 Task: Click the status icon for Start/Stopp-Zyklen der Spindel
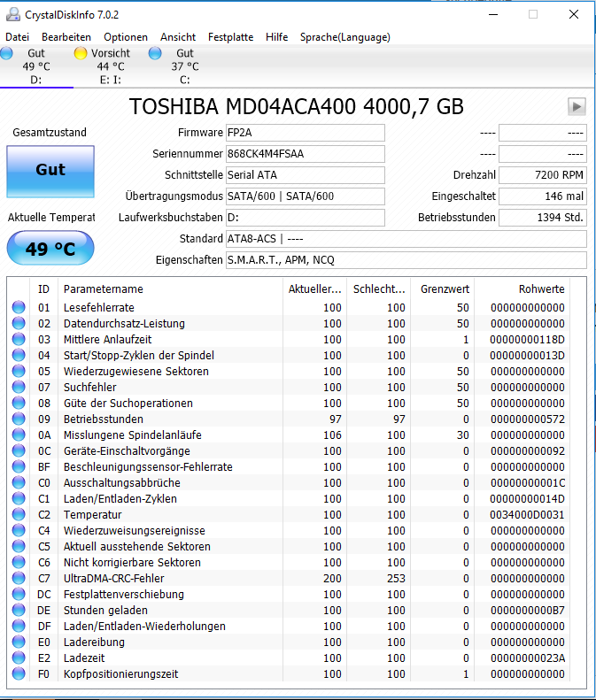coord(19,355)
